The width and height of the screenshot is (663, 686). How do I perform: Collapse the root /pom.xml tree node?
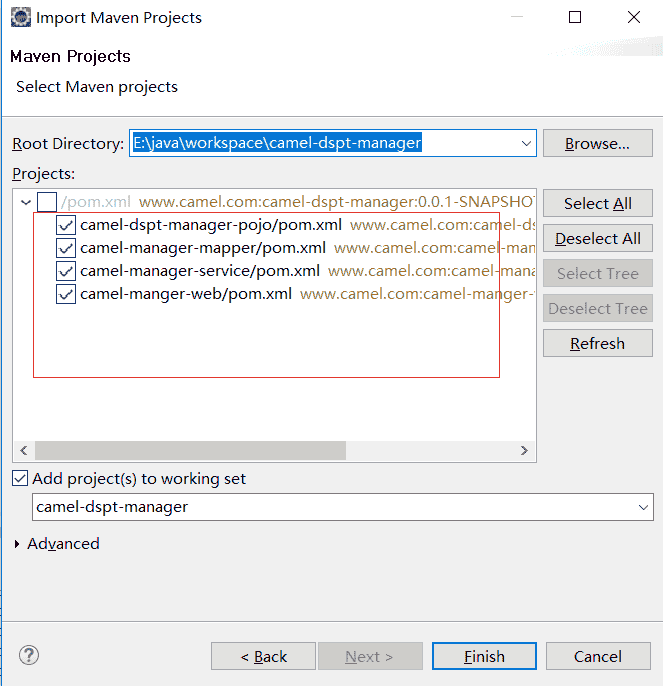26,202
